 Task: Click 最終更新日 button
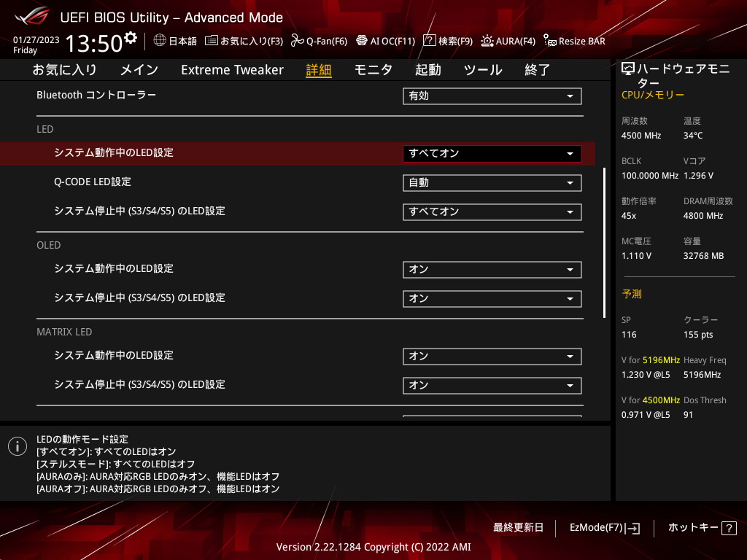coord(518,528)
